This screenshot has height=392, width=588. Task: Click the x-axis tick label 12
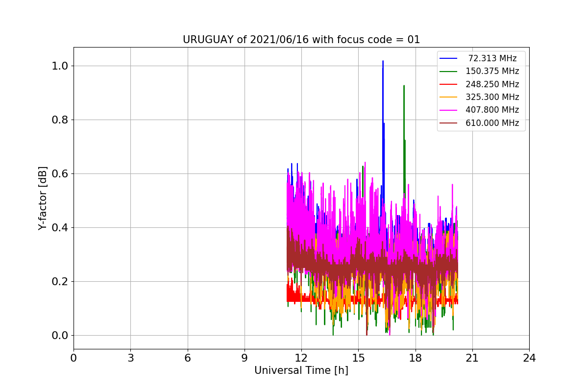[301, 358]
